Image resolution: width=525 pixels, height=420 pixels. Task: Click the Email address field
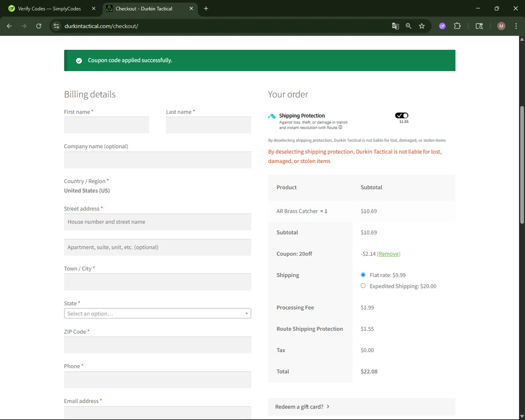click(157, 413)
